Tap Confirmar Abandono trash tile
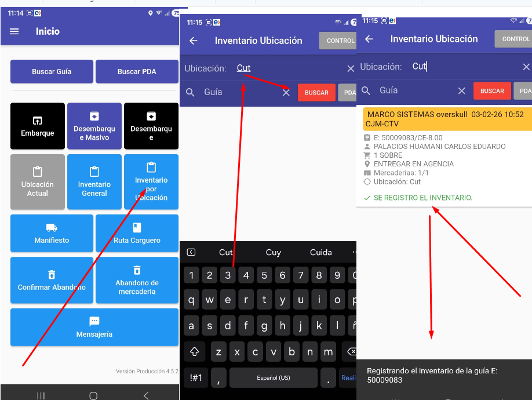This screenshot has height=400, width=532. (x=52, y=280)
